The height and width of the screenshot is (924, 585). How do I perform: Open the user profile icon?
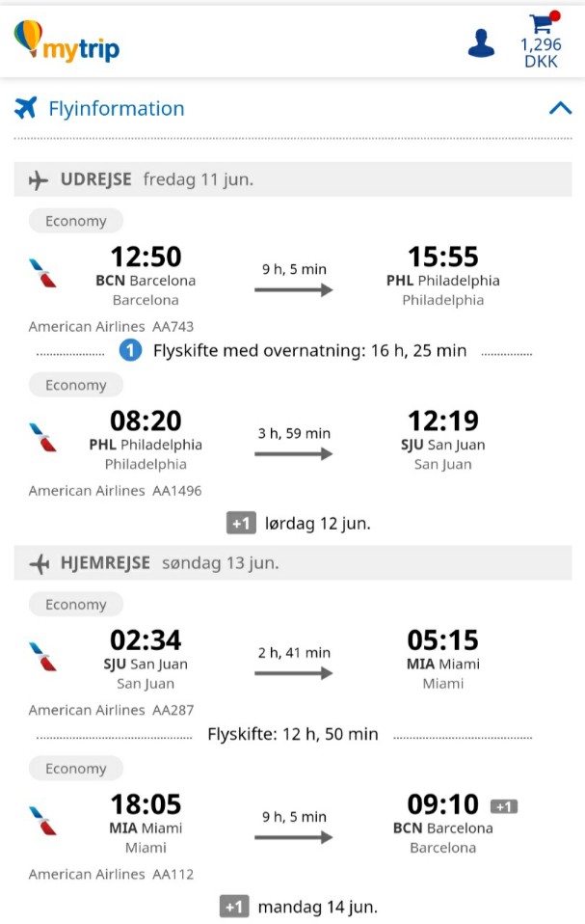(481, 43)
